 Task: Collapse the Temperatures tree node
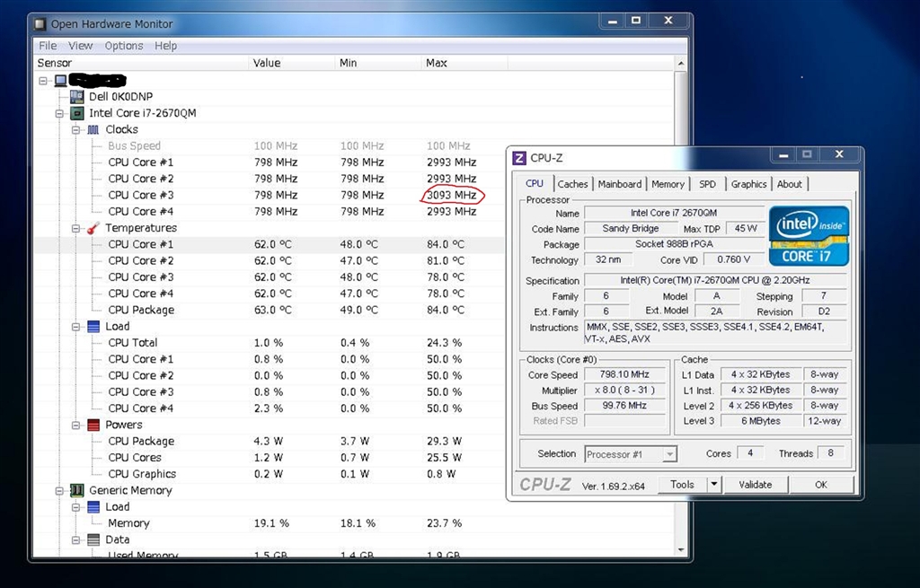[x=76, y=228]
